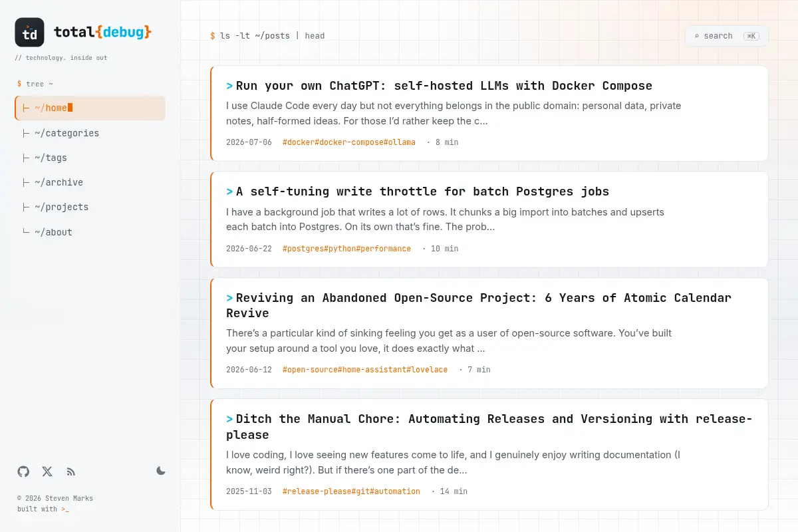This screenshot has height=532, width=798.
Task: Open the release-please automation post
Action: coord(489,427)
